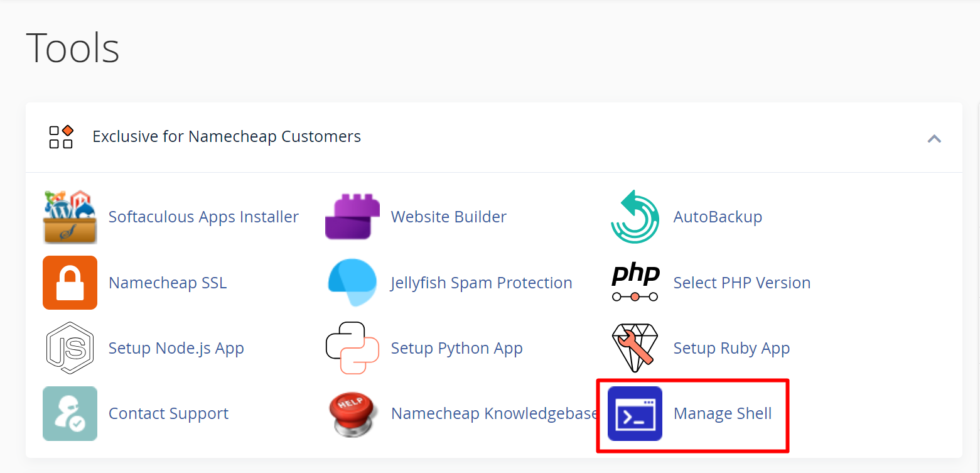Click the purple Website Builder icon
The height and width of the screenshot is (473, 980).
coord(352,217)
